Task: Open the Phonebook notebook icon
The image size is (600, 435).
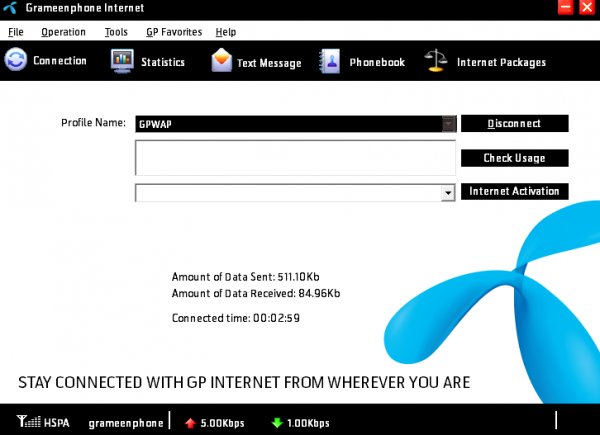Action: coord(329,61)
